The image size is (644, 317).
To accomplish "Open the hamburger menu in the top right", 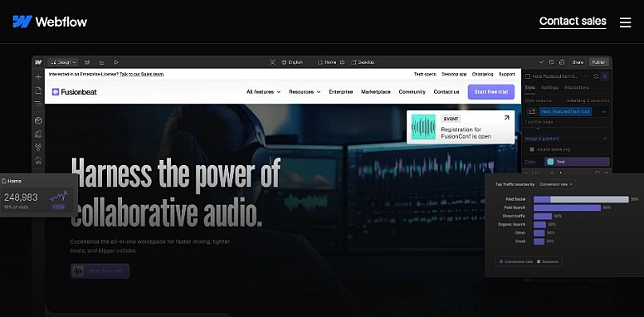I will 625,22.
